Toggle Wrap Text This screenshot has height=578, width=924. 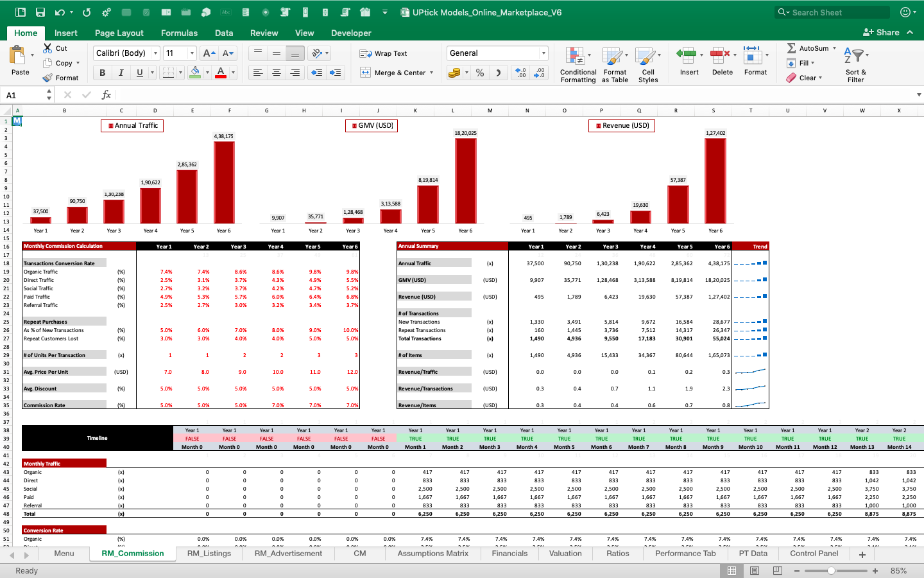click(384, 53)
